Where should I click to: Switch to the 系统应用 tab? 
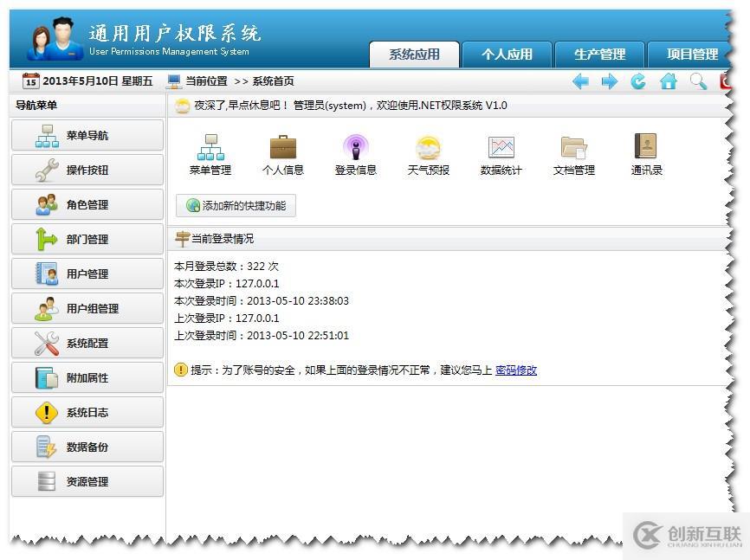pyautogui.click(x=414, y=55)
